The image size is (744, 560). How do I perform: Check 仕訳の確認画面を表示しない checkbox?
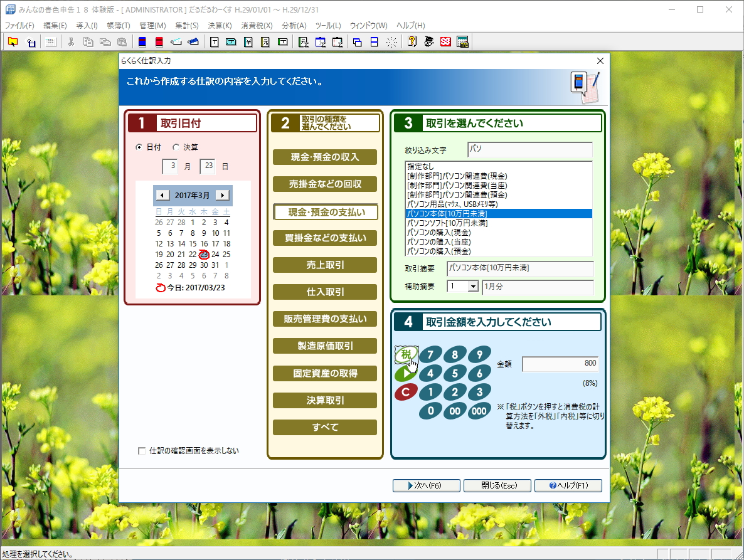click(141, 451)
